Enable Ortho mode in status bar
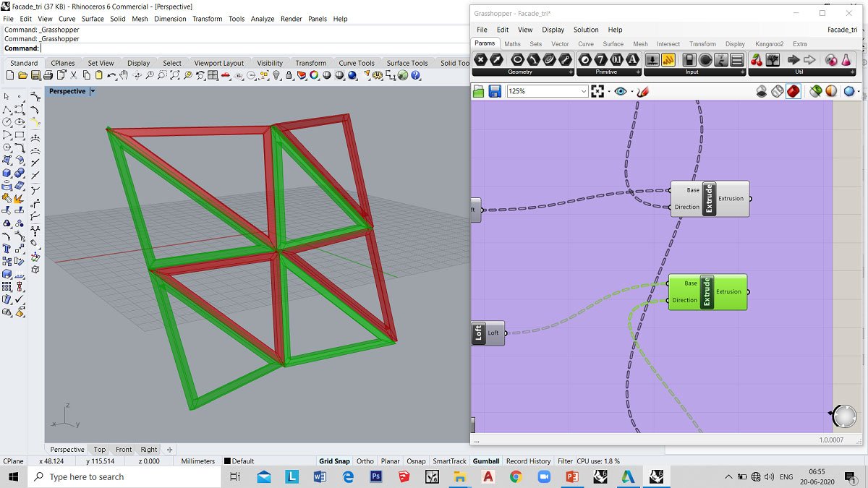This screenshot has height=488, width=868. (x=365, y=461)
